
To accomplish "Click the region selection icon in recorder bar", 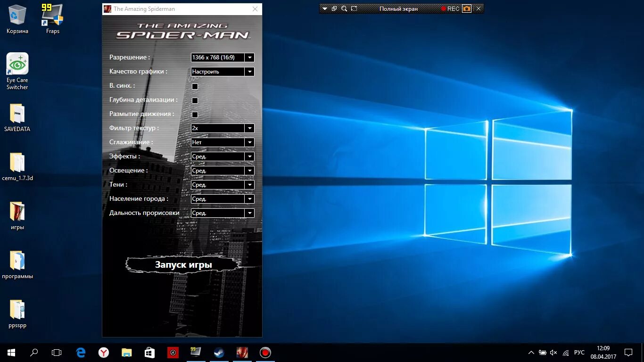I will 354,8.
